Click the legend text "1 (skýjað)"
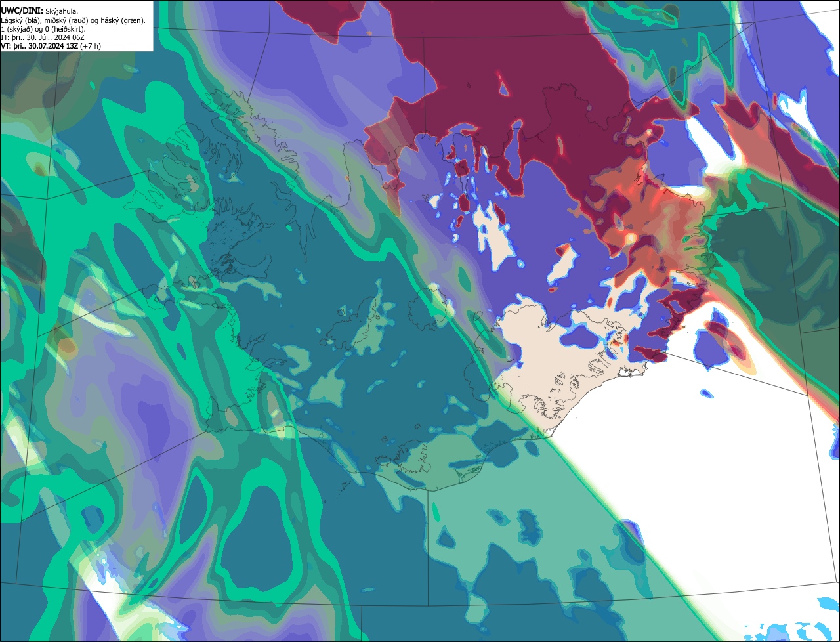Viewport: 840px width, 642px height. tap(16, 30)
